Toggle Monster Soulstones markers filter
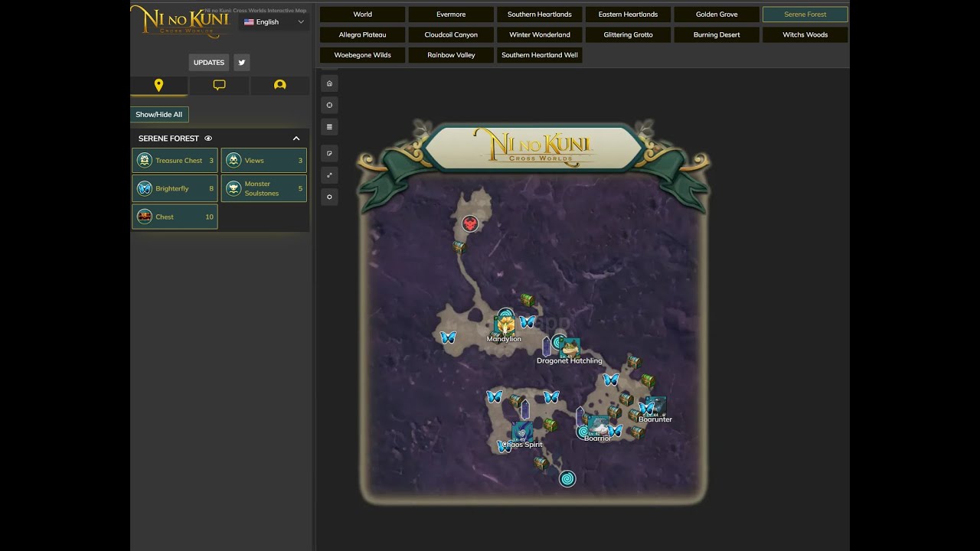Viewport: 980px width, 551px height. [x=264, y=188]
